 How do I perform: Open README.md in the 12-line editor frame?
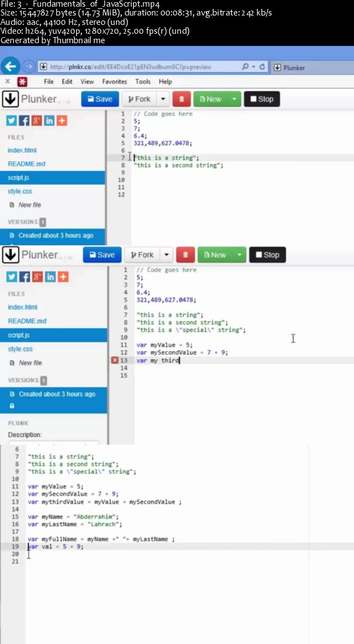27,164
